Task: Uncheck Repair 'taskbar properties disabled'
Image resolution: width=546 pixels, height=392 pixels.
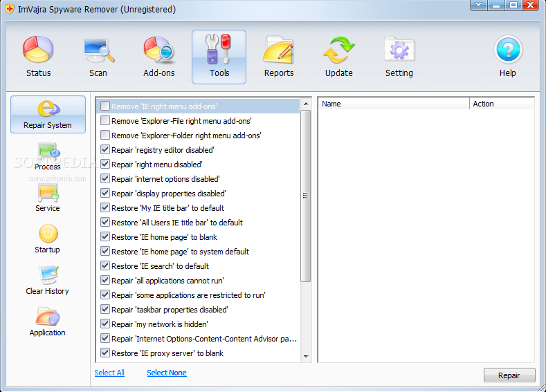Action: 104,309
